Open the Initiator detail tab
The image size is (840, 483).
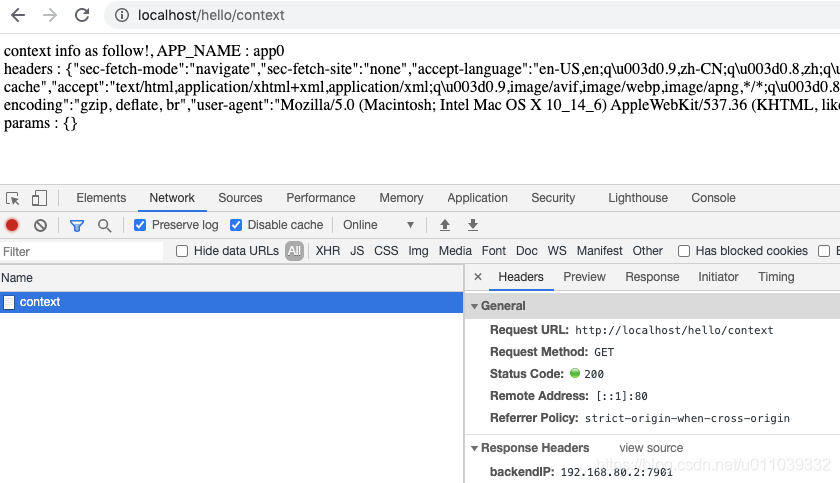click(718, 277)
